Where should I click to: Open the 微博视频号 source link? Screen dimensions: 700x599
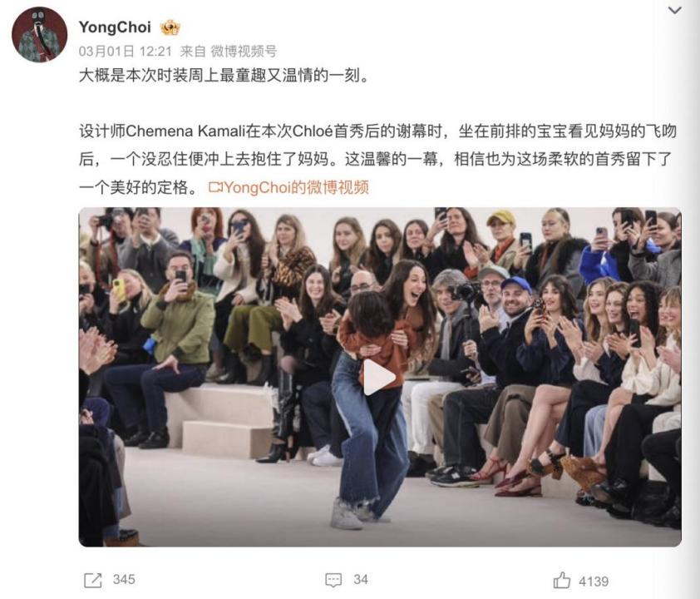tap(244, 52)
